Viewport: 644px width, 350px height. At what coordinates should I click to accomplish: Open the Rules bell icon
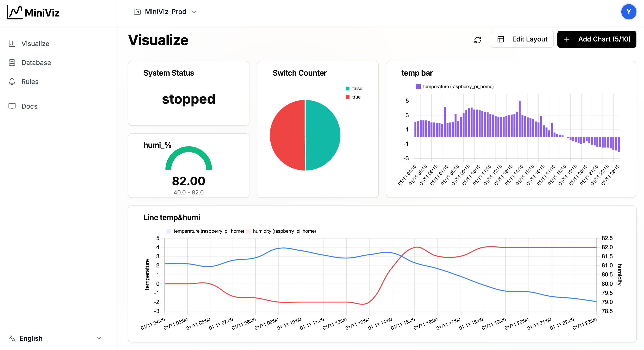(12, 81)
